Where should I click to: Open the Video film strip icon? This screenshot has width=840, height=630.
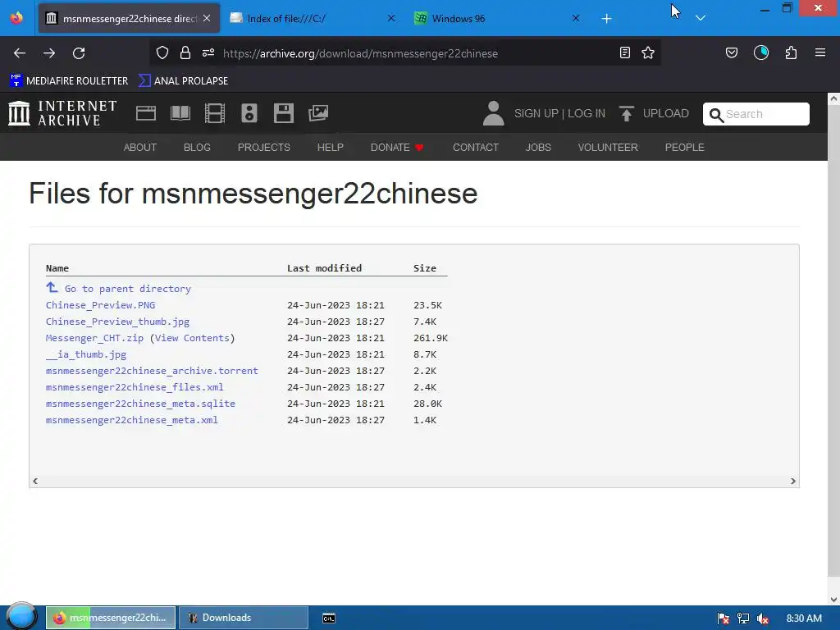tap(215, 113)
